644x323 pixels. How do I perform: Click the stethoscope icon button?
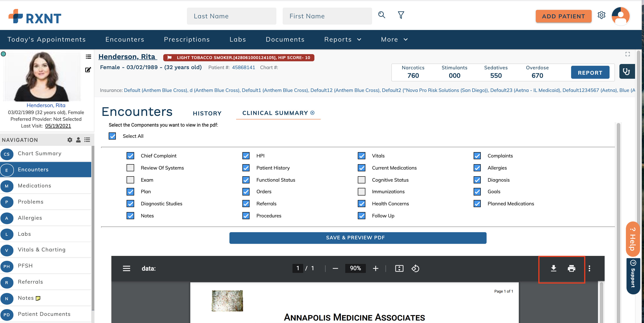pos(627,72)
